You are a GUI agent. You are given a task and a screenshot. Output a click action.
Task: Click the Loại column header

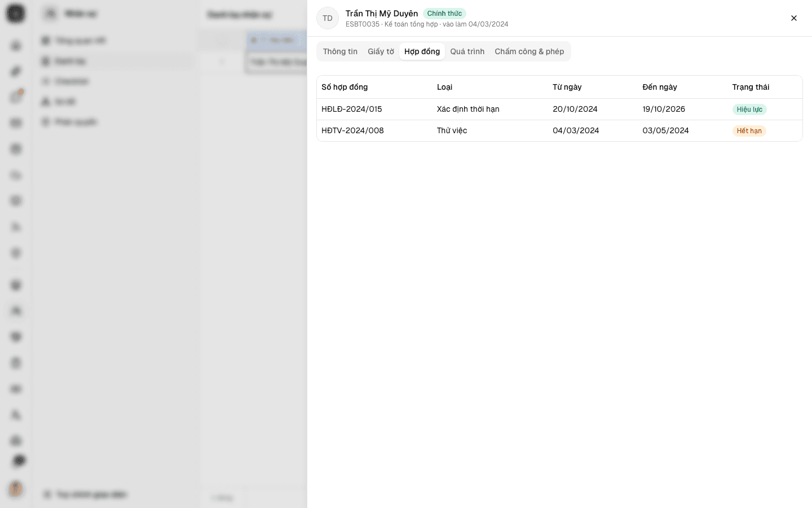444,87
